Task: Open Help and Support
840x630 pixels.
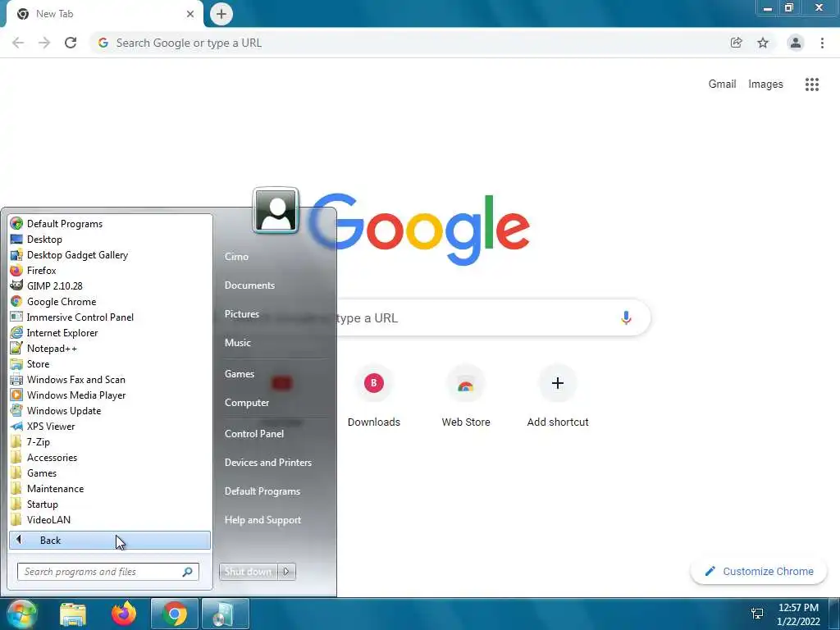Action: tap(262, 519)
